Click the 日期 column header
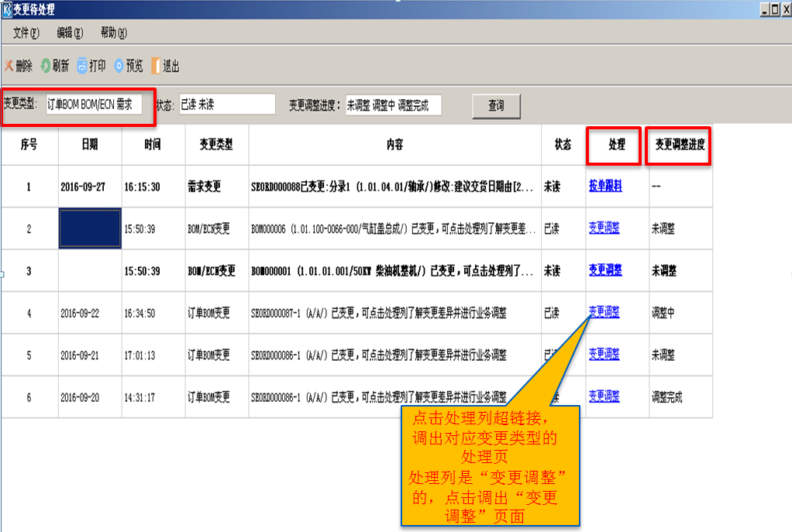792x532 pixels. (90, 145)
